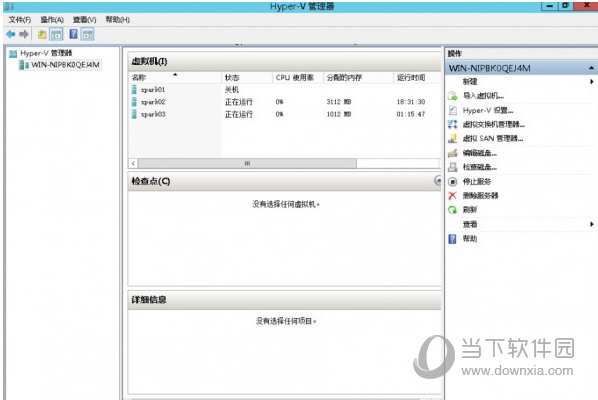Click 新建 in actions pane
The height and width of the screenshot is (400, 598).
pos(470,82)
